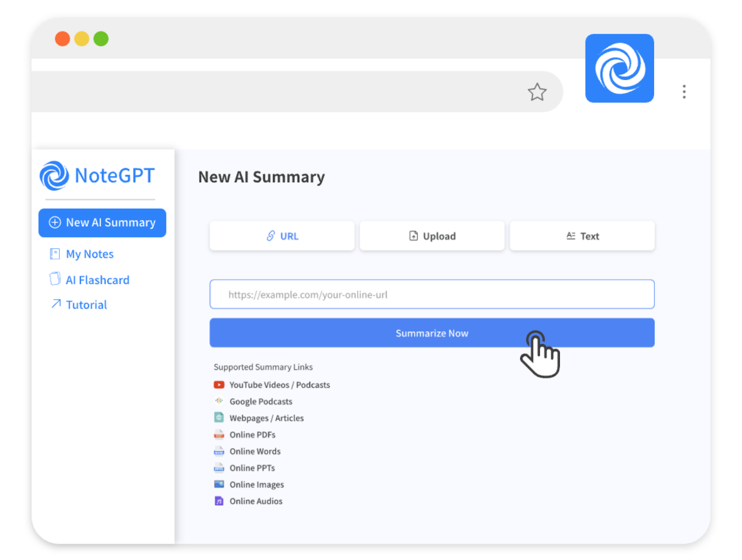Open the Text input tab
This screenshot has height=560, width=742.
coord(582,236)
